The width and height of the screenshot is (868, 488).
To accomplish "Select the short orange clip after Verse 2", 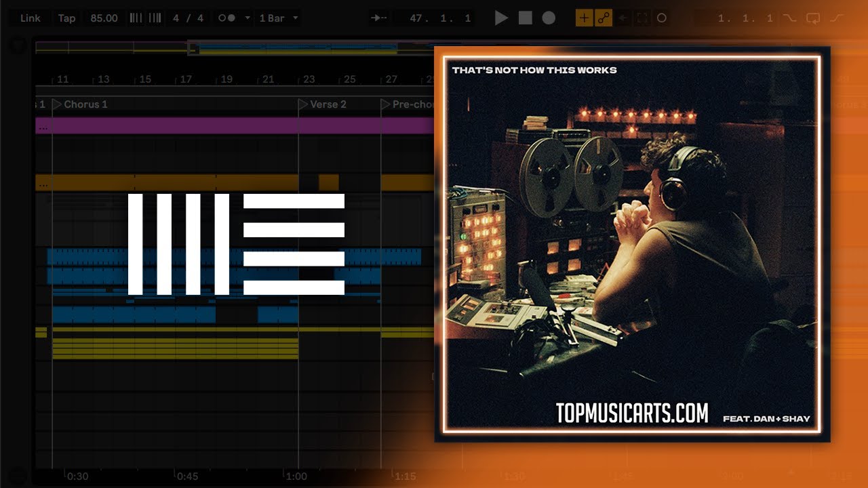I will pos(329,182).
